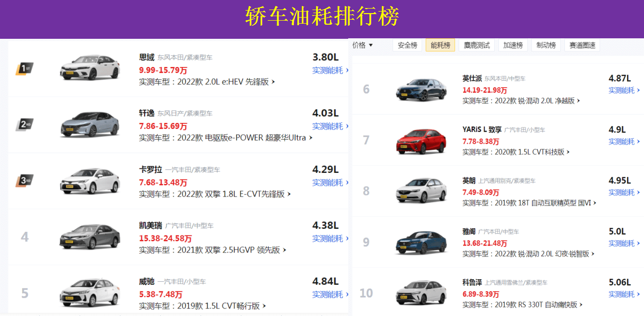
Task: Select the 能耗榜 tab
Action: [440, 45]
